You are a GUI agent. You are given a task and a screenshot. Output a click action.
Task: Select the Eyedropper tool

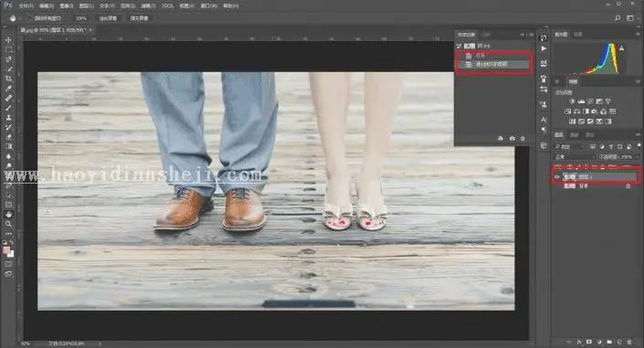point(8,88)
